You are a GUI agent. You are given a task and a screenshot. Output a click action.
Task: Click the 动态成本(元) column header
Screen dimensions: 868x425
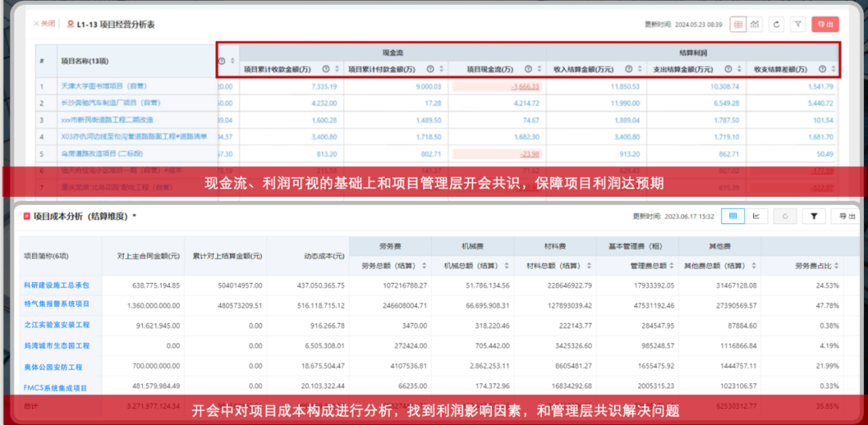pos(323,256)
